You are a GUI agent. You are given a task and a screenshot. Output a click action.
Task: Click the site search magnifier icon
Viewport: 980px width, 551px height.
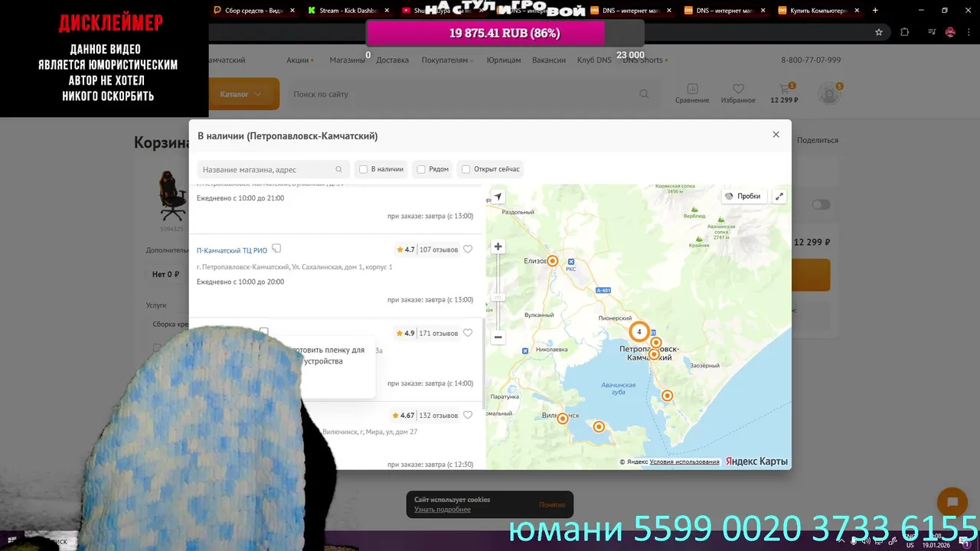tap(644, 94)
